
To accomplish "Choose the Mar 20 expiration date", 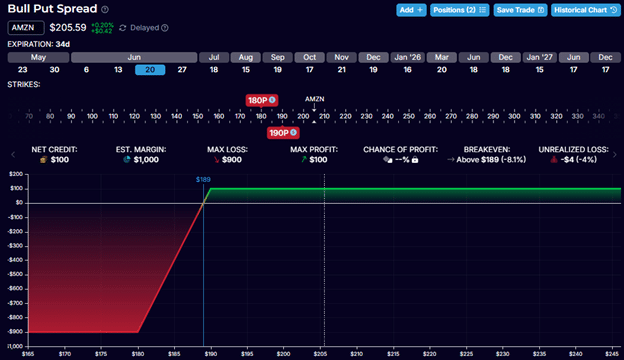I will coord(442,70).
